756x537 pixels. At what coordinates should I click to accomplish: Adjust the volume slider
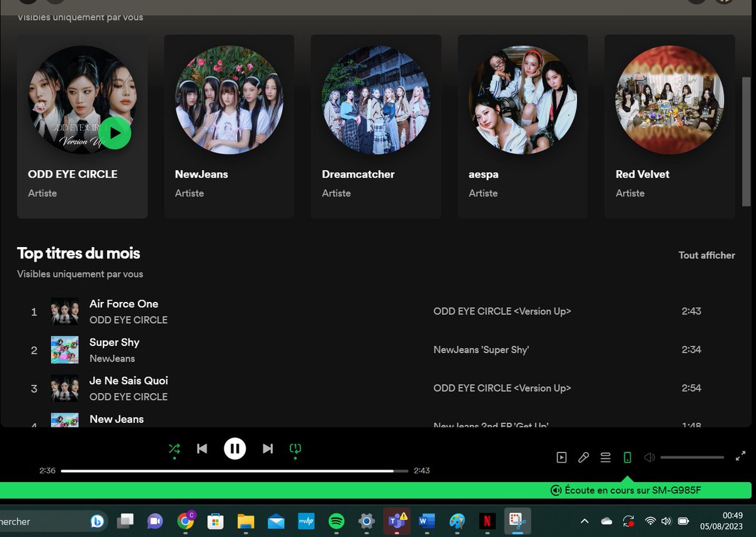pos(692,458)
